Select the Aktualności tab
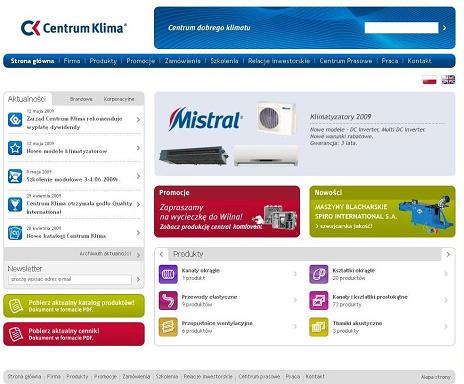This screenshot has height=384, width=464. [x=27, y=99]
